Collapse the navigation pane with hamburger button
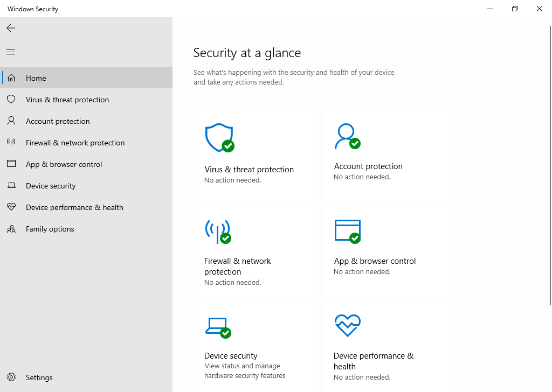Image resolution: width=552 pixels, height=392 pixels. (11, 52)
